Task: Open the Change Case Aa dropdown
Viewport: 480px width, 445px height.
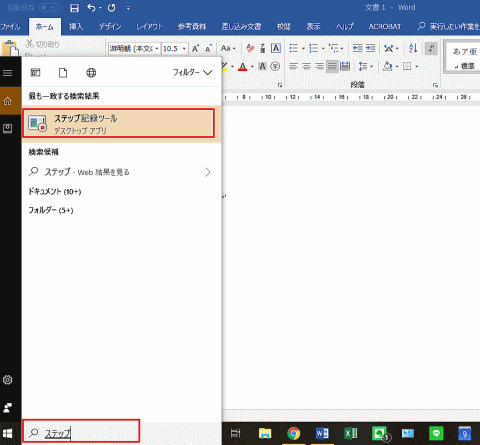Action: pyautogui.click(x=228, y=49)
